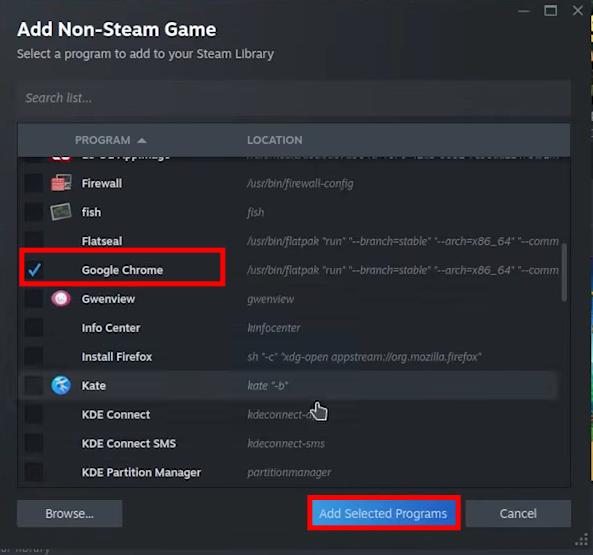Click the partitionmanager location text

[x=289, y=473]
